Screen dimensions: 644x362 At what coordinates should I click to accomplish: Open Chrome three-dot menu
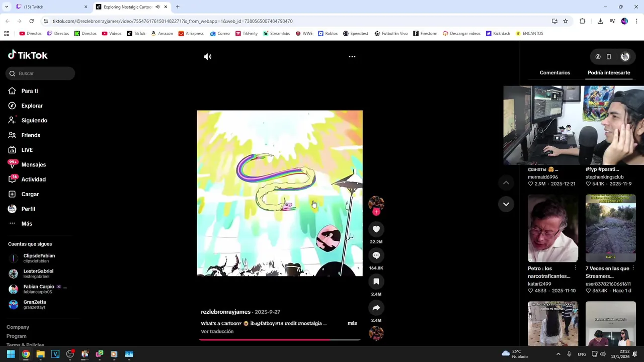point(636,21)
